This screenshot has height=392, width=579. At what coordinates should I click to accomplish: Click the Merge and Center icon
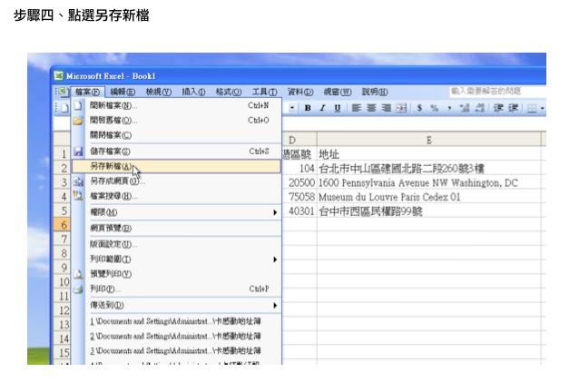click(401, 108)
